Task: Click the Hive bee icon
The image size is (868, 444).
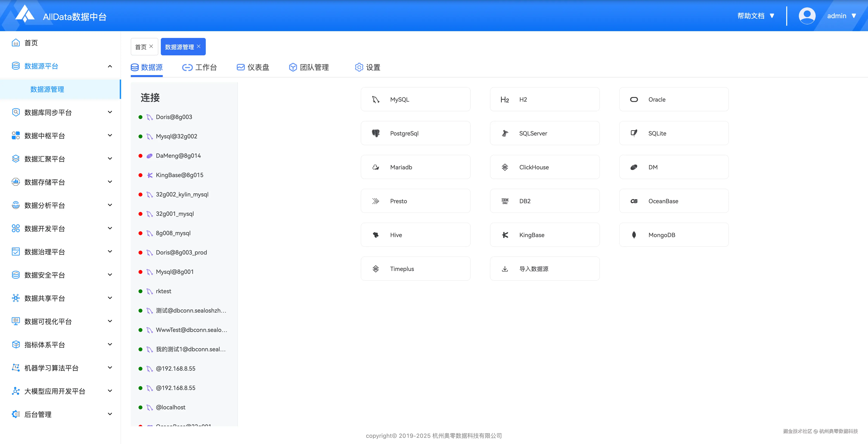Action: click(376, 235)
